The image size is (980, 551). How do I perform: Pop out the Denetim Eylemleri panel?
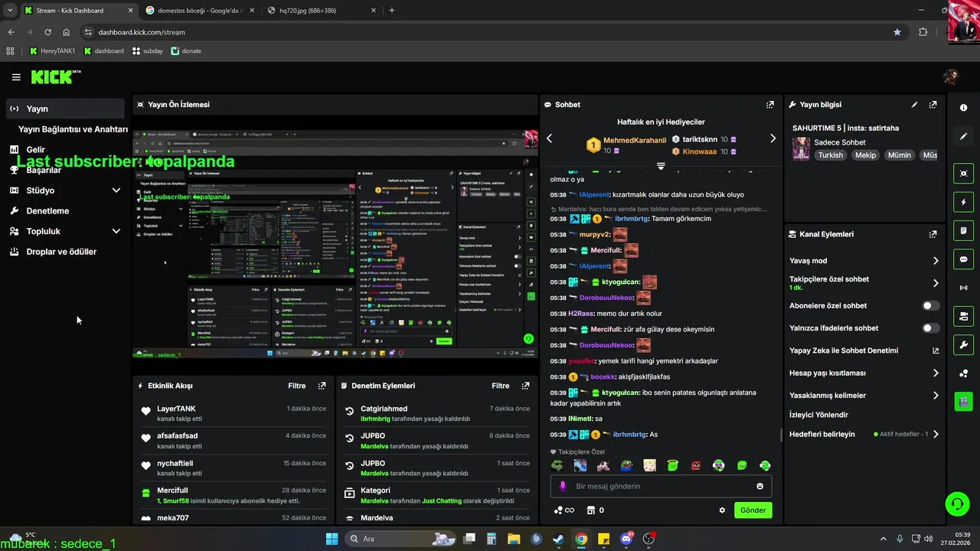point(525,386)
